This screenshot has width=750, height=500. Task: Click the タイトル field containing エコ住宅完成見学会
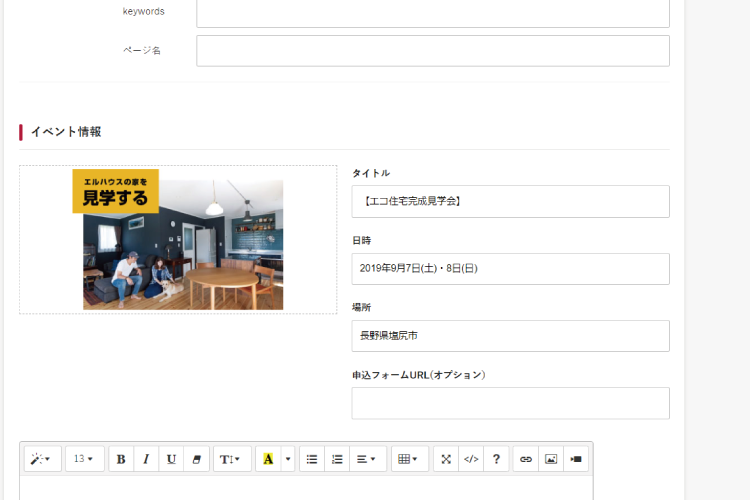coord(510,201)
